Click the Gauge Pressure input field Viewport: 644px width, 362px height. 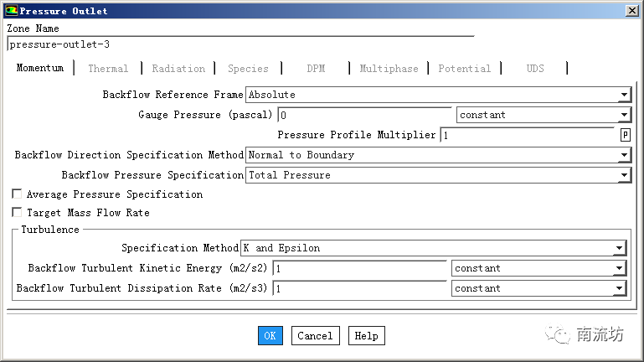(364, 116)
